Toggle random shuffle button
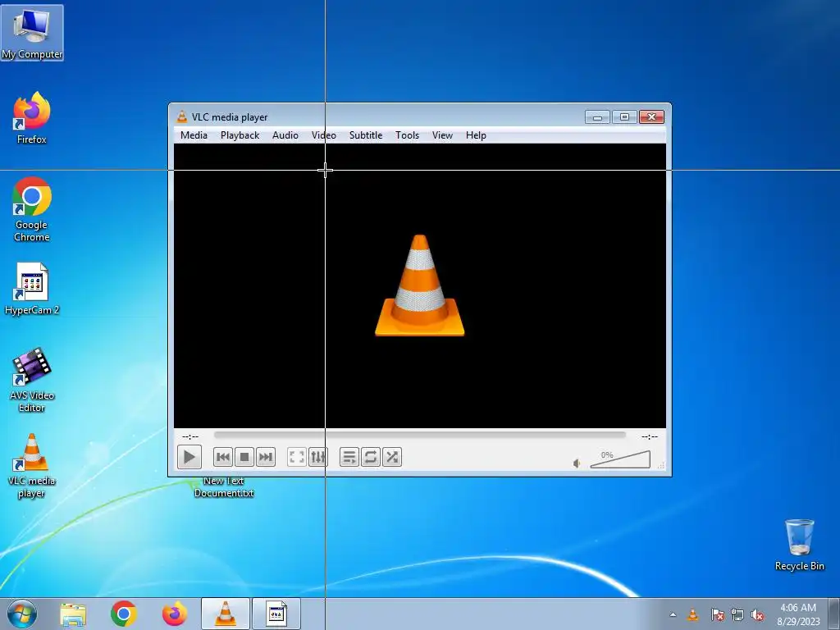The width and height of the screenshot is (840, 630). pyautogui.click(x=392, y=457)
